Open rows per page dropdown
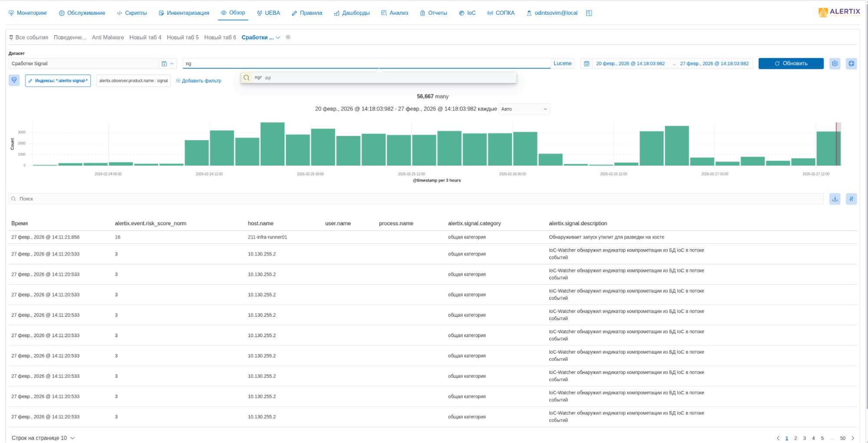The height and width of the screenshot is (443, 868). coord(43,438)
